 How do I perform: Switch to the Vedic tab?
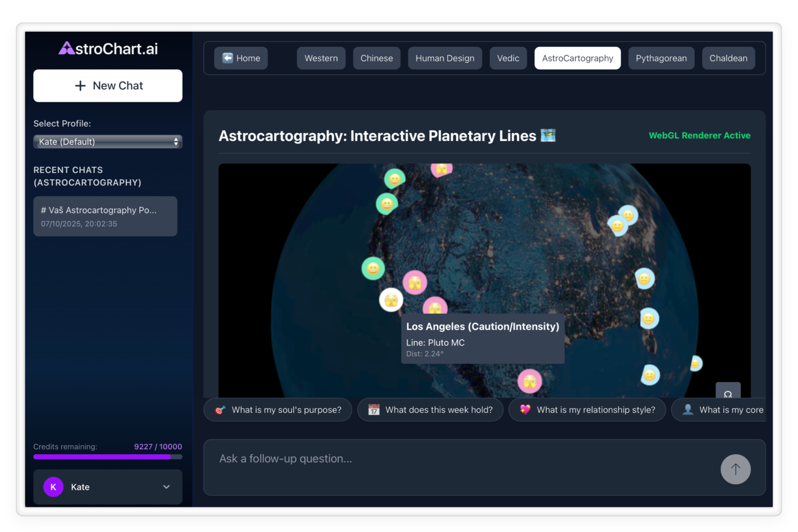[508, 58]
